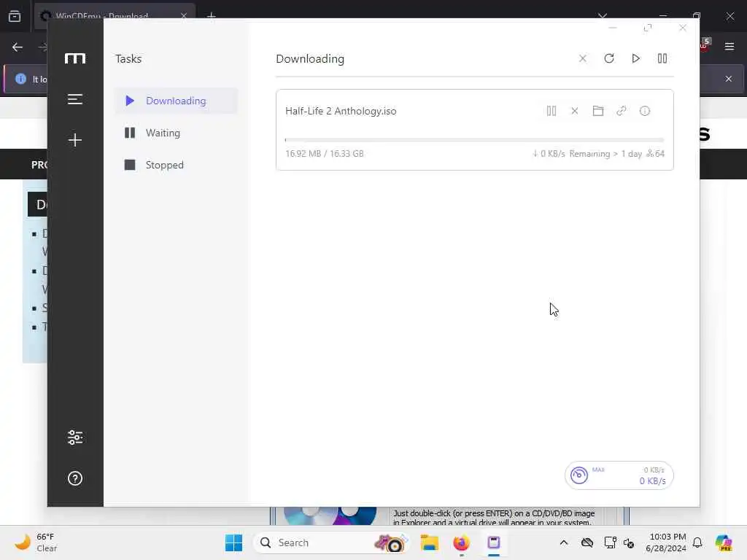Screen dimensions: 747x560
Task: Select the Downloading tasks category
Action: point(176,101)
